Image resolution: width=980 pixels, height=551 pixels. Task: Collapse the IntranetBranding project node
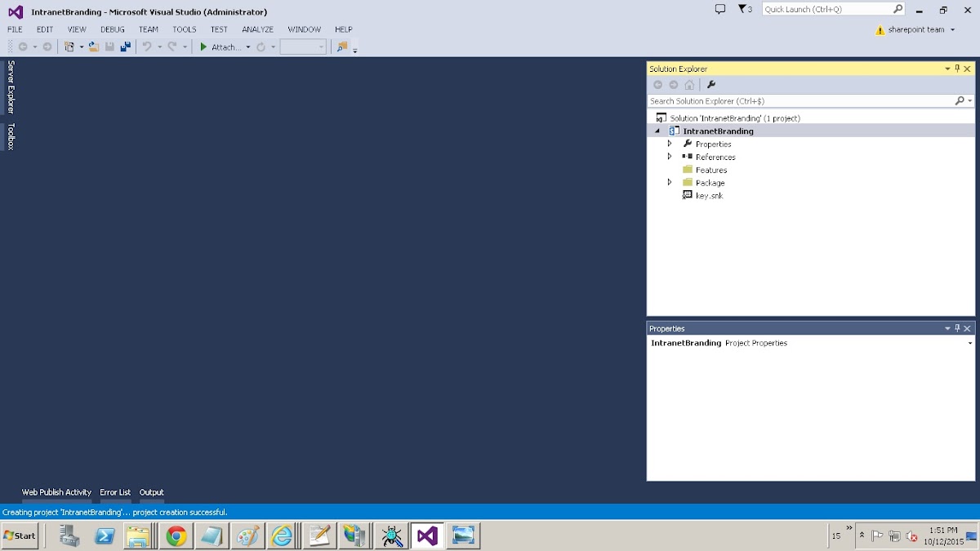pyautogui.click(x=657, y=131)
